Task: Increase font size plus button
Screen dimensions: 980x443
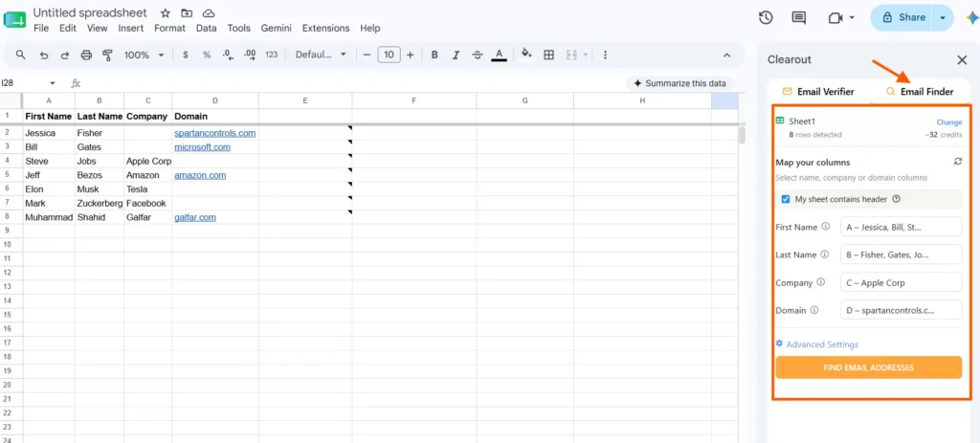Action: click(x=410, y=55)
